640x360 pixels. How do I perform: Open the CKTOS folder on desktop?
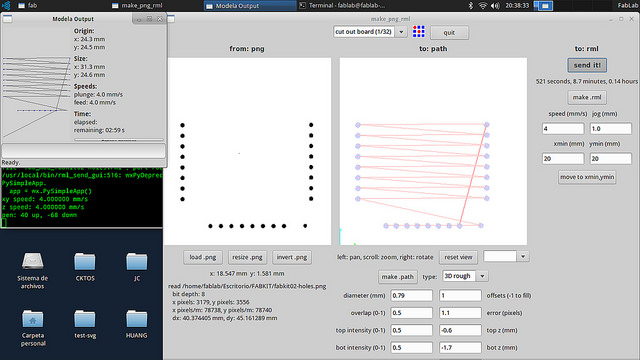(85, 261)
